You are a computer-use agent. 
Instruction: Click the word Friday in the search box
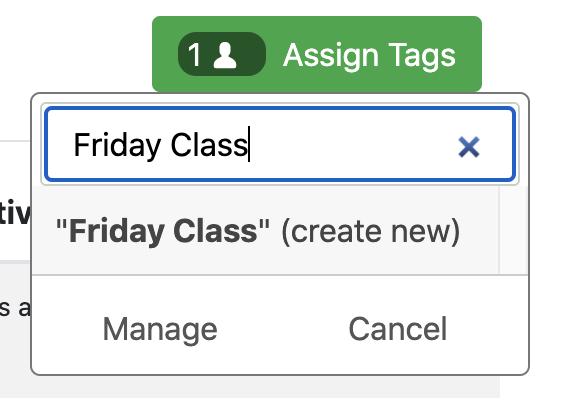pos(117,145)
